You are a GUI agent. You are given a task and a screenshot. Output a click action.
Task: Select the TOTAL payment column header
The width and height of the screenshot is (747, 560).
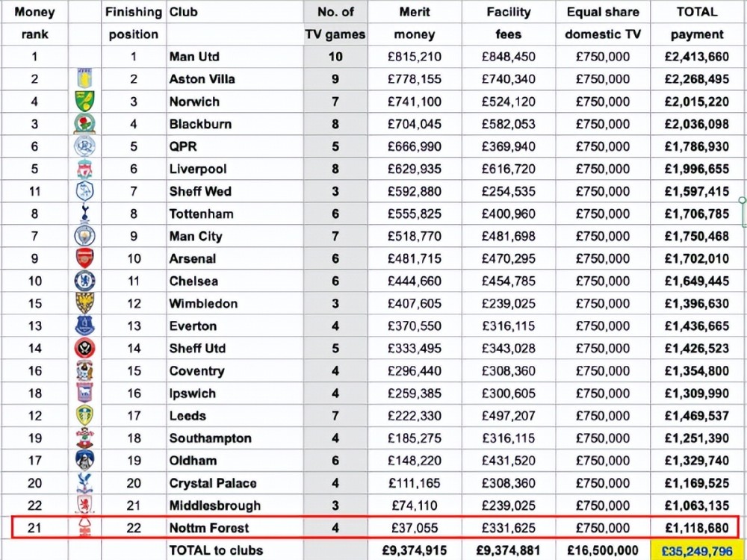pyautogui.click(x=696, y=23)
